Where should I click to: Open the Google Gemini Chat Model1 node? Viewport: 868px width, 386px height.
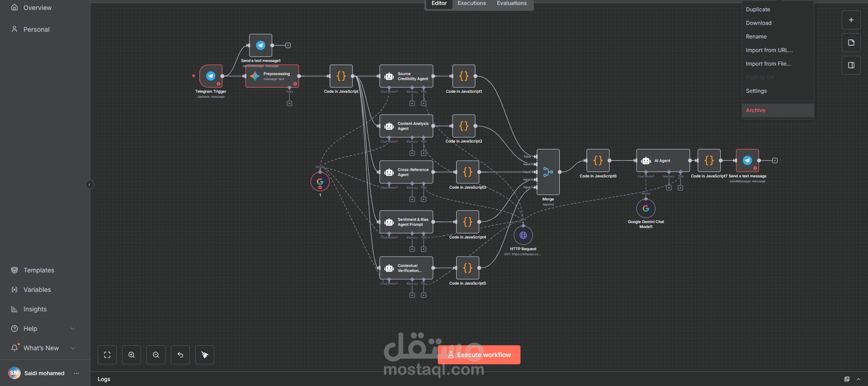646,208
